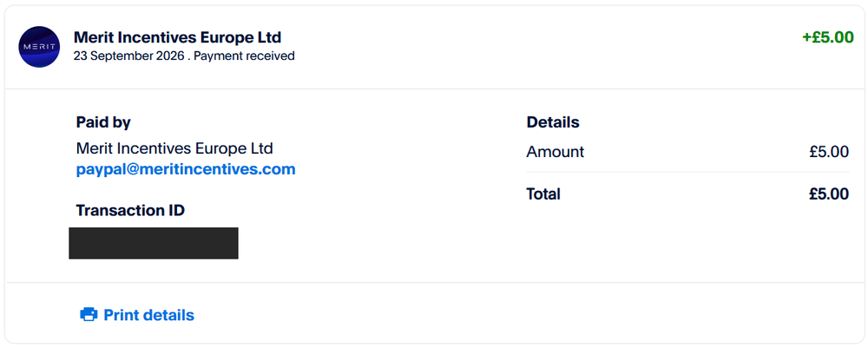Select the bold Total value £5.00
The height and width of the screenshot is (348, 868).
[828, 194]
